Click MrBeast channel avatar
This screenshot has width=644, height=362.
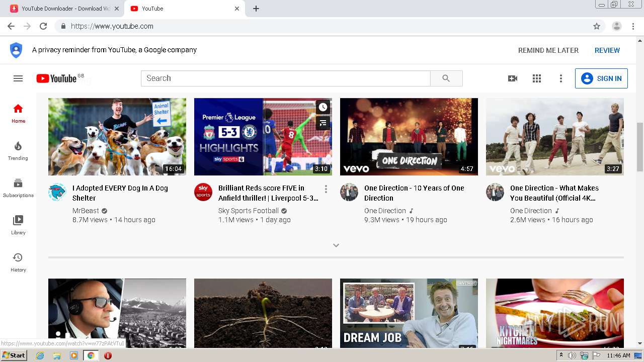click(x=57, y=192)
